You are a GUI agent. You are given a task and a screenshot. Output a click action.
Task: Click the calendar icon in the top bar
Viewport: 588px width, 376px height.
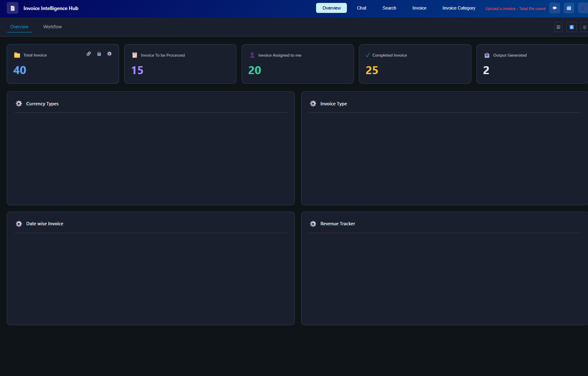point(569,8)
